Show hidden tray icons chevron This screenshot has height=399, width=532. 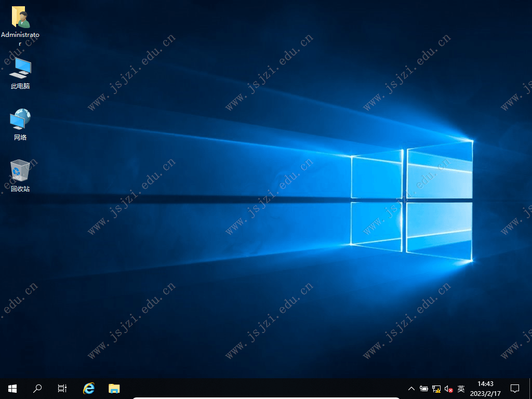pos(411,389)
